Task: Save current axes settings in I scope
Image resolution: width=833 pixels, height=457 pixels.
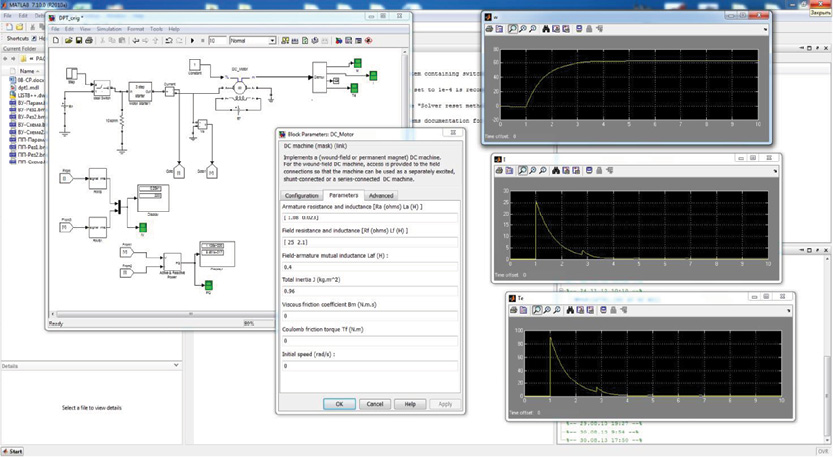Action: point(566,171)
